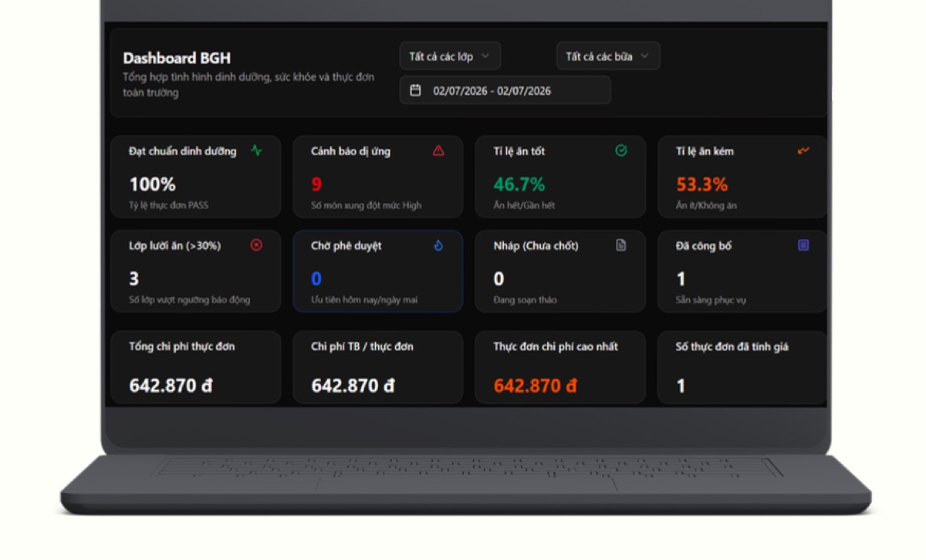
Task: Click the Tỷ lệ thực đơn PASS caption
Action: coord(168,206)
